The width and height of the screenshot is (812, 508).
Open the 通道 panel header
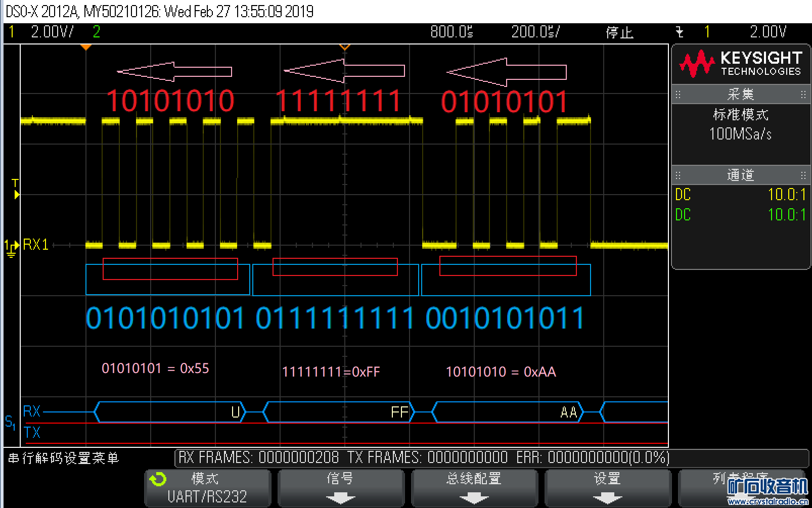point(741,175)
